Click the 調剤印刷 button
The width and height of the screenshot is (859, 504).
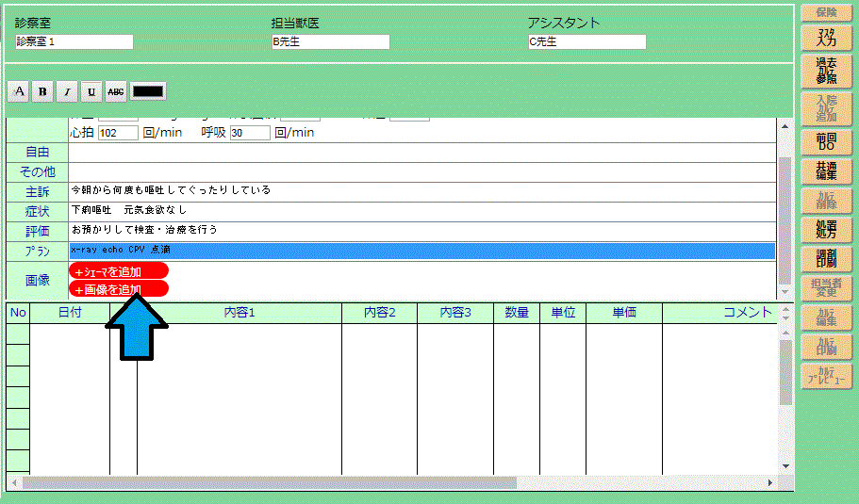(826, 259)
